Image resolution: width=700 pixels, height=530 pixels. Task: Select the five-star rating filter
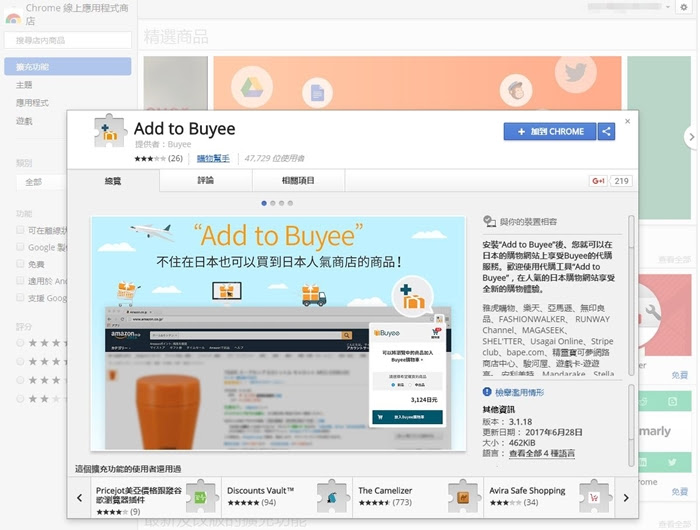point(20,342)
